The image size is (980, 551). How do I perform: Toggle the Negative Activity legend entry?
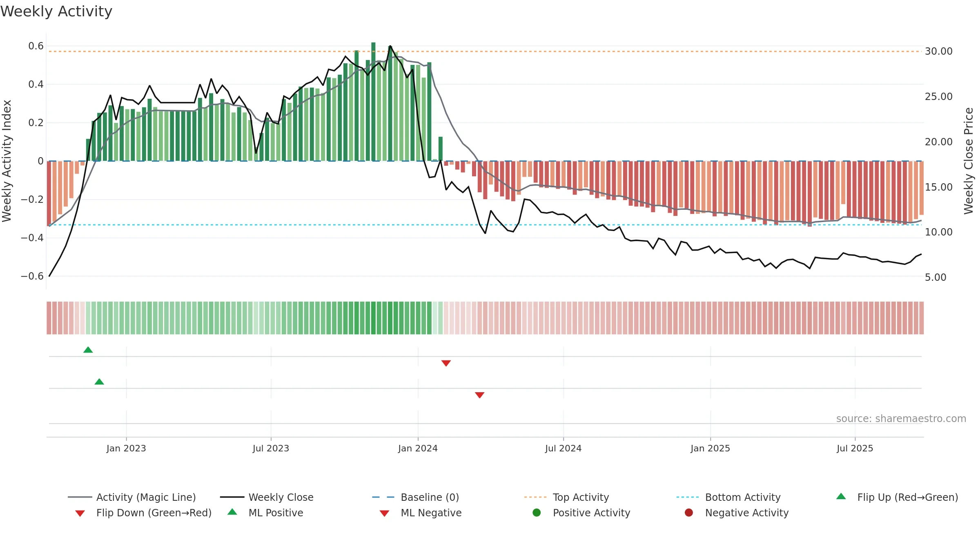coord(736,513)
